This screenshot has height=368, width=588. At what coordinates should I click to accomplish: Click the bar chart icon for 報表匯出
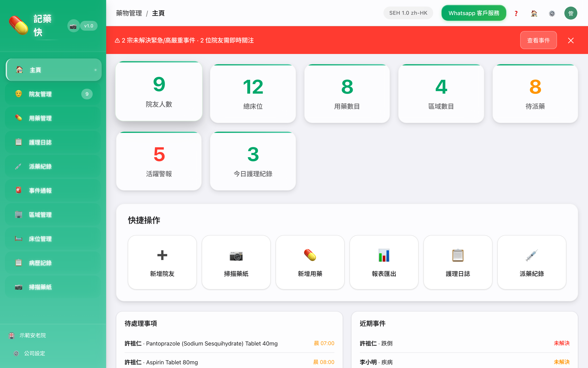(x=384, y=255)
